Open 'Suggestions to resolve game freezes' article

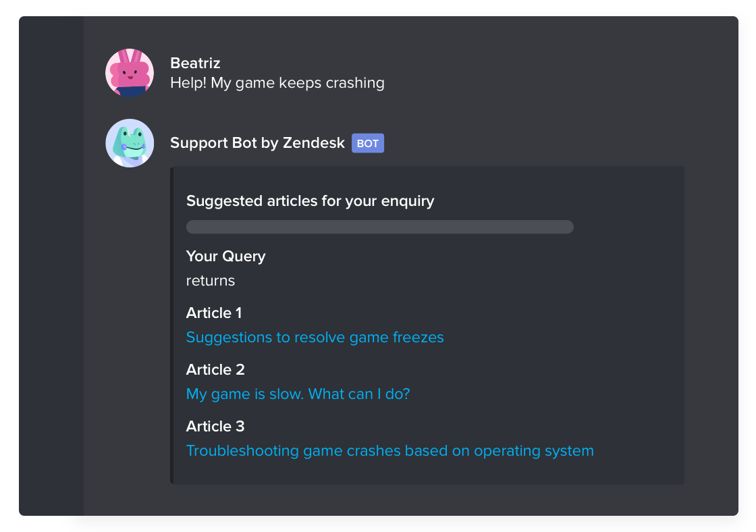click(x=315, y=337)
